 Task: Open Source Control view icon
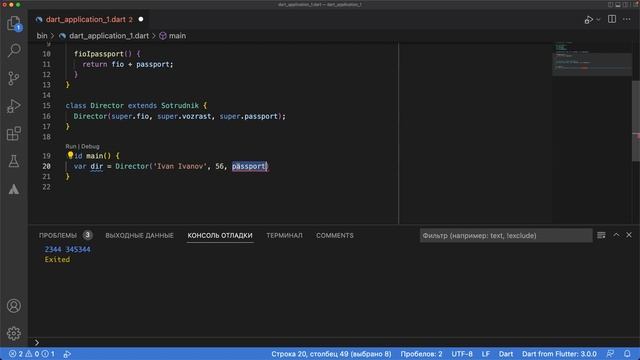(x=14, y=78)
